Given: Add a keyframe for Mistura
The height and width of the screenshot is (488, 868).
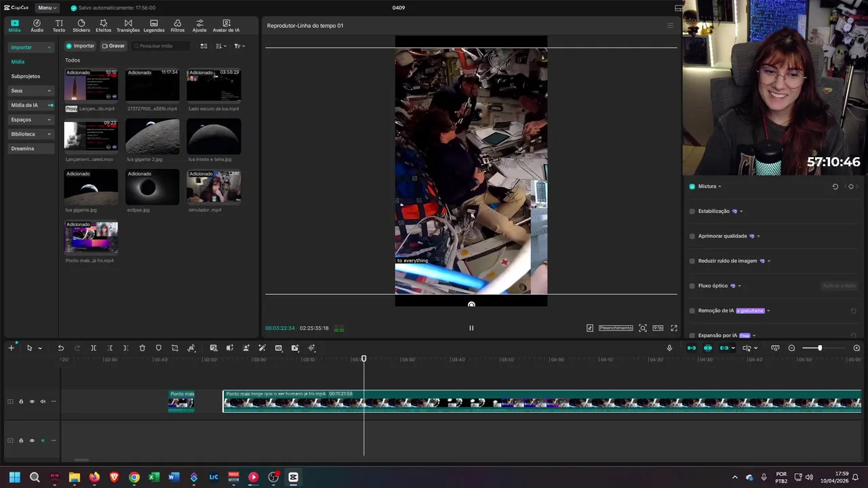Looking at the screenshot, I should tap(850, 186).
